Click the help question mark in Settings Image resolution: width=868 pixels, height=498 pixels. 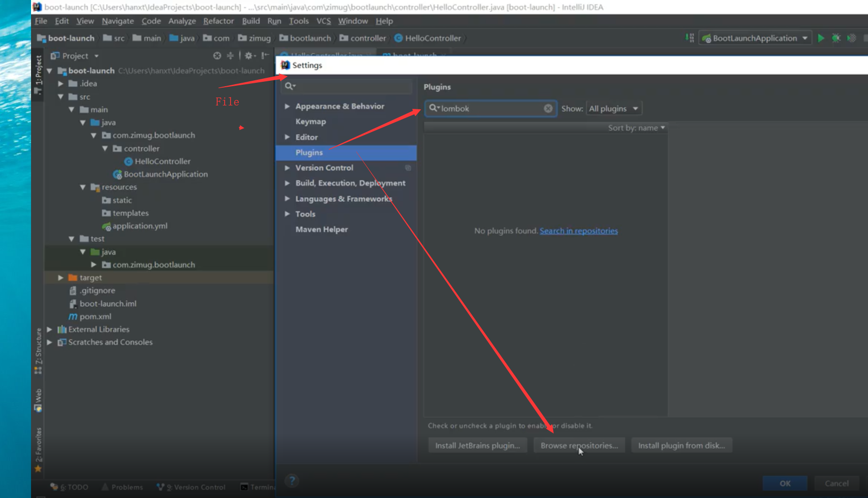(x=292, y=481)
